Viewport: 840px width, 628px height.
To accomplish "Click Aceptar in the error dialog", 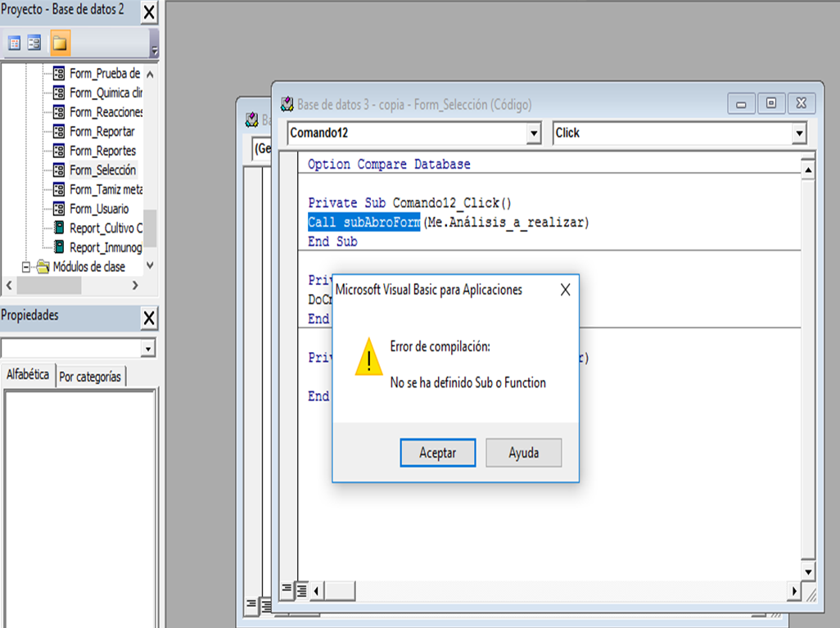I will pyautogui.click(x=438, y=453).
